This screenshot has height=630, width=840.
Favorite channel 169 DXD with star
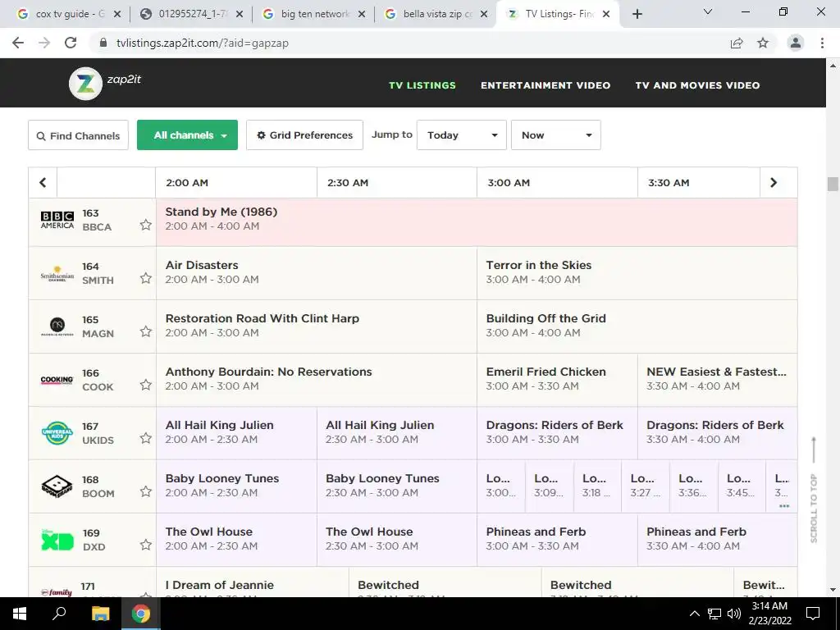(146, 545)
